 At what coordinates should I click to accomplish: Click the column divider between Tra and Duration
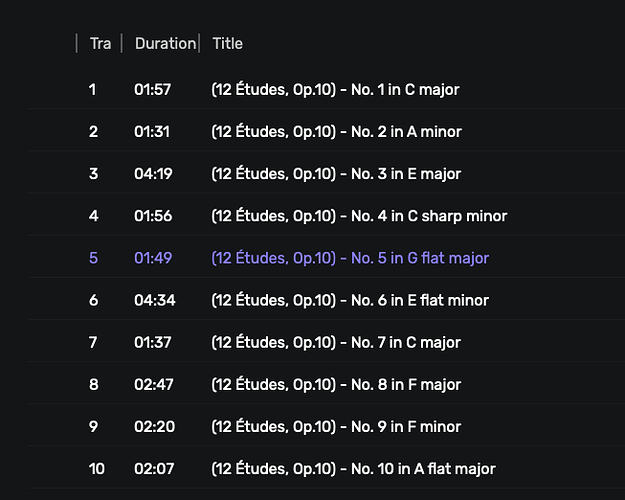pyautogui.click(x=122, y=43)
